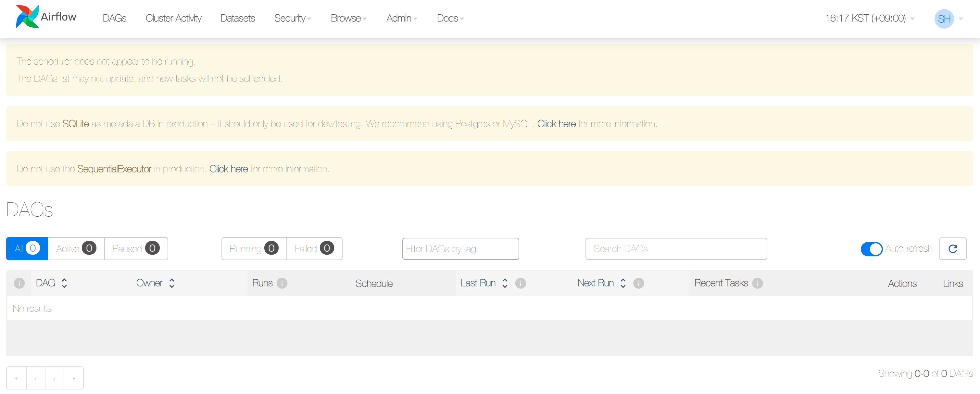Sort the Owner column
980x394 pixels.
coord(171,283)
